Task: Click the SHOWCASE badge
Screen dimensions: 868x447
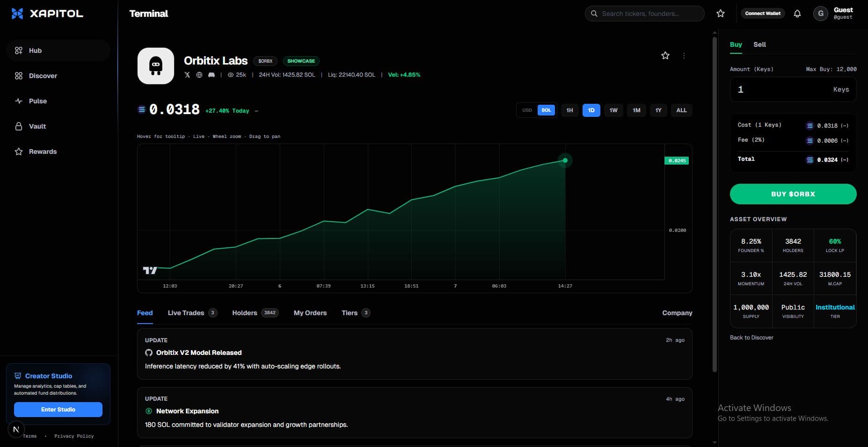Action: (x=301, y=61)
